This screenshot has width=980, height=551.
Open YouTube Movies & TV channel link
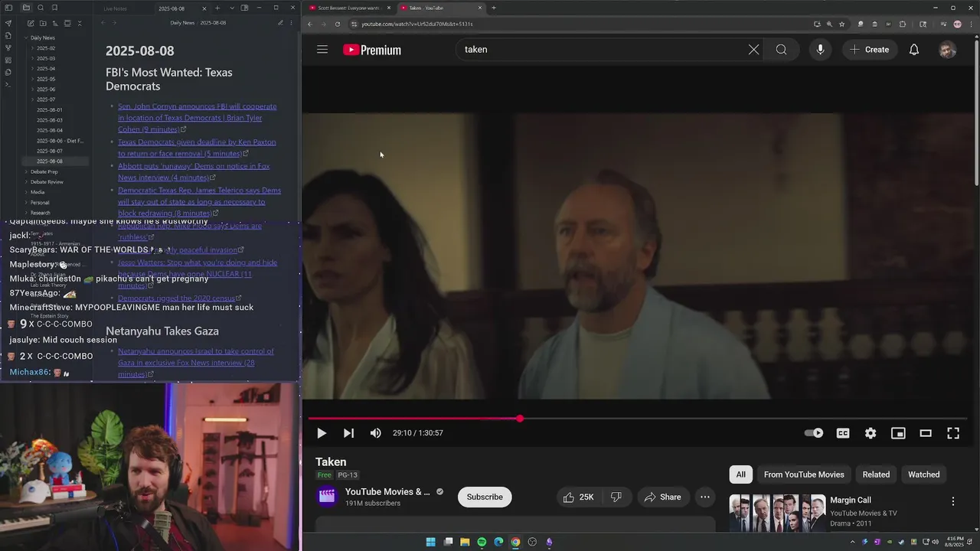(x=387, y=492)
